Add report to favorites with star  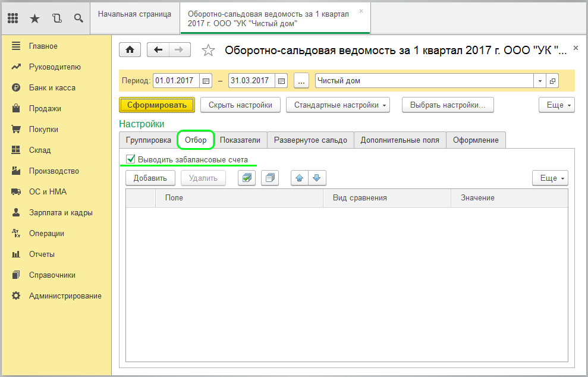click(x=208, y=51)
